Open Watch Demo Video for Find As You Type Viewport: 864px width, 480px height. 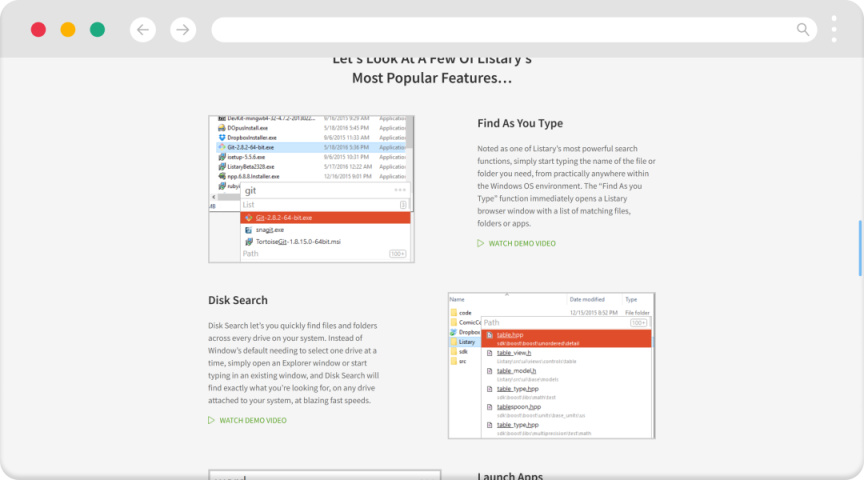[522, 243]
